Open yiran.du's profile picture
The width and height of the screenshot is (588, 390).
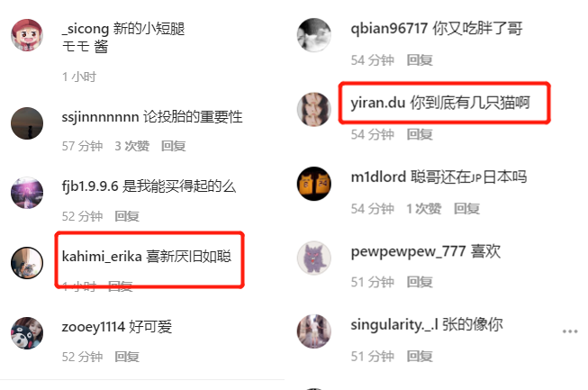pyautogui.click(x=314, y=109)
